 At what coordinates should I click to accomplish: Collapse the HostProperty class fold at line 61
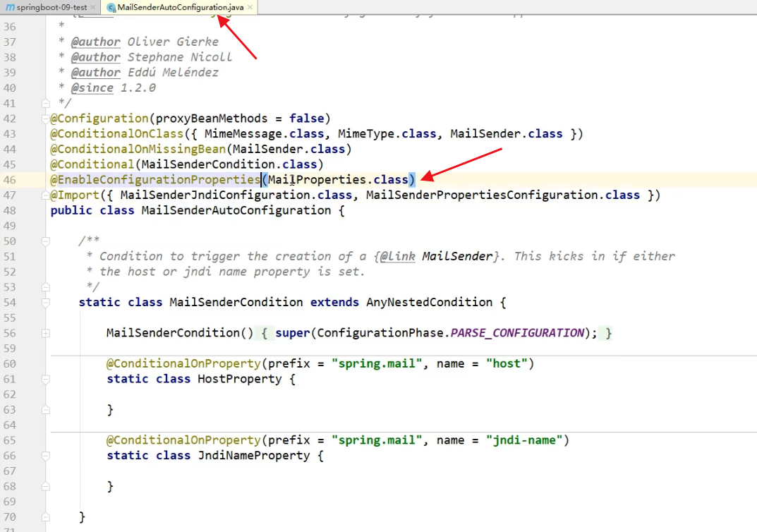(x=45, y=379)
